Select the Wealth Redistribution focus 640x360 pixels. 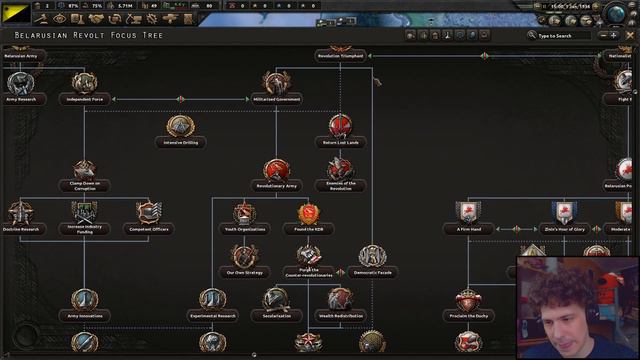click(340, 305)
